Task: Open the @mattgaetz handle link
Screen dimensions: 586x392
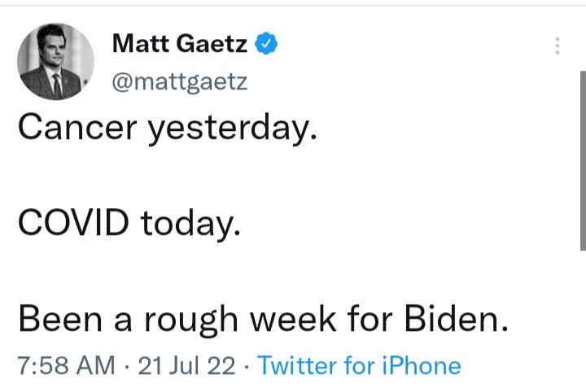Action: pyautogui.click(x=178, y=82)
